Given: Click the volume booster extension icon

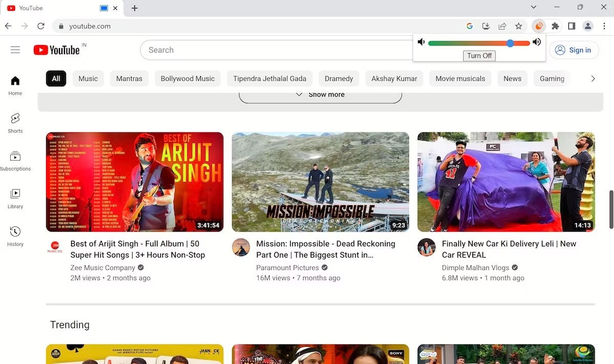Looking at the screenshot, I should 538,26.
